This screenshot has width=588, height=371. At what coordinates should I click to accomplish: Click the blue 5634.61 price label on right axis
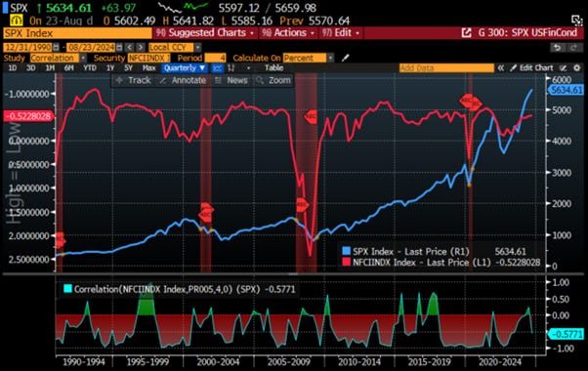click(x=567, y=90)
